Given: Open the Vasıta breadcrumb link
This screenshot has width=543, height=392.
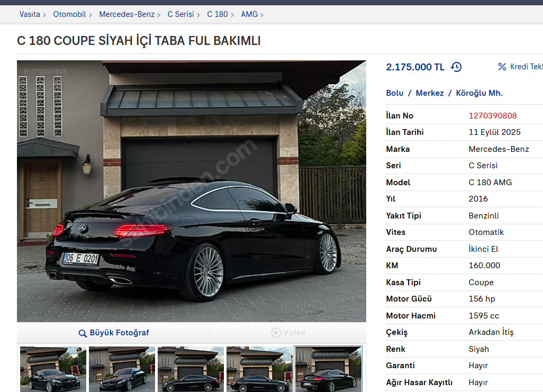Looking at the screenshot, I should (x=30, y=14).
